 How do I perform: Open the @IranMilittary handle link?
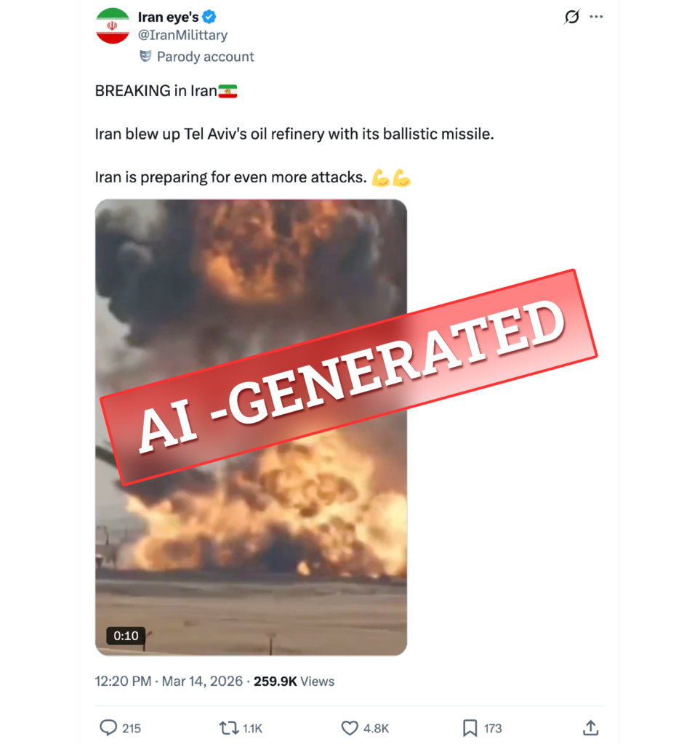click(182, 35)
